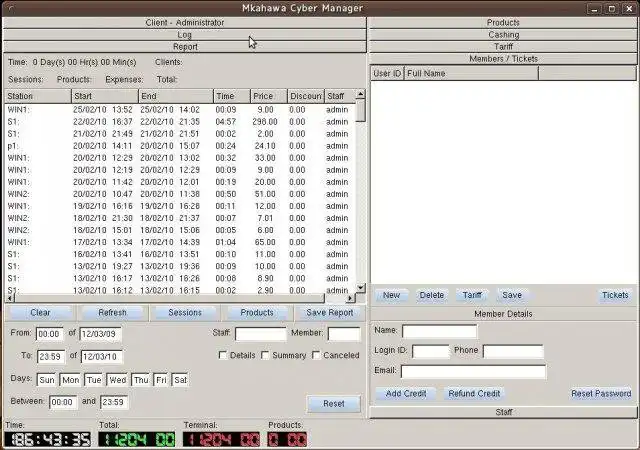Create a New member
Image resolution: width=640 pixels, height=450 pixels.
391,295
